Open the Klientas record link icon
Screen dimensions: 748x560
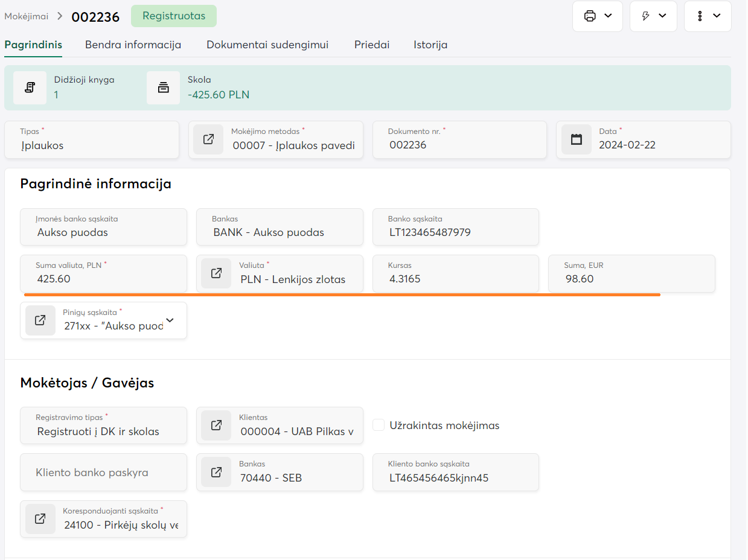pyautogui.click(x=216, y=425)
